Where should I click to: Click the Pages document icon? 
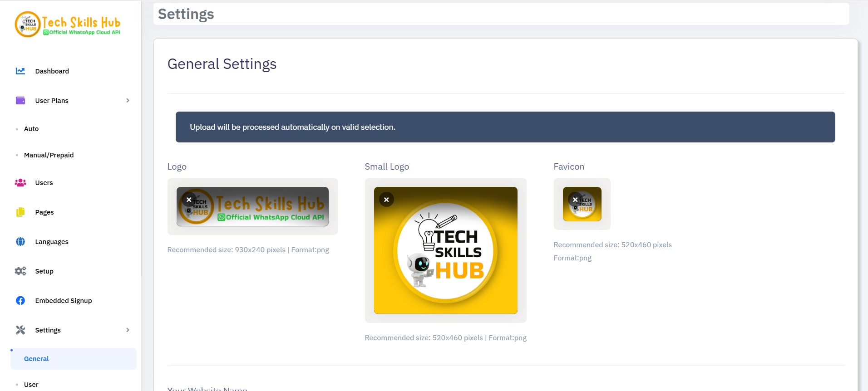(x=20, y=212)
